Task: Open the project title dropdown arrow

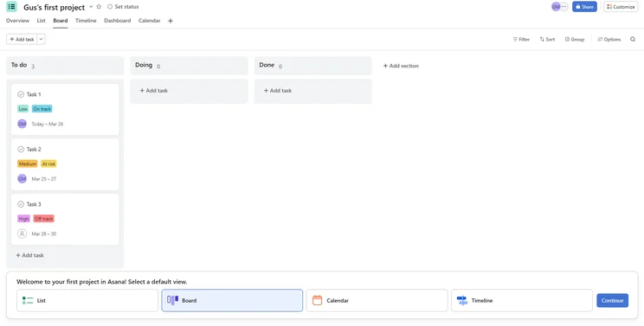Action: coord(91,7)
